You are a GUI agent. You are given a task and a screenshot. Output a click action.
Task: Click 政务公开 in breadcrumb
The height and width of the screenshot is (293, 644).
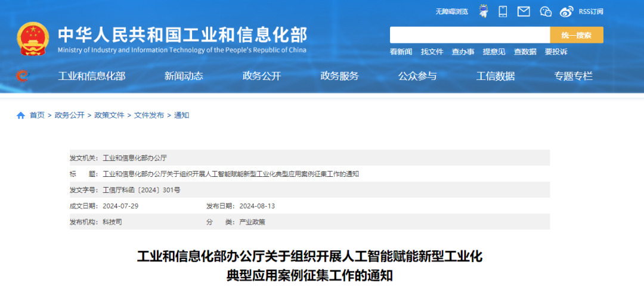click(x=69, y=116)
